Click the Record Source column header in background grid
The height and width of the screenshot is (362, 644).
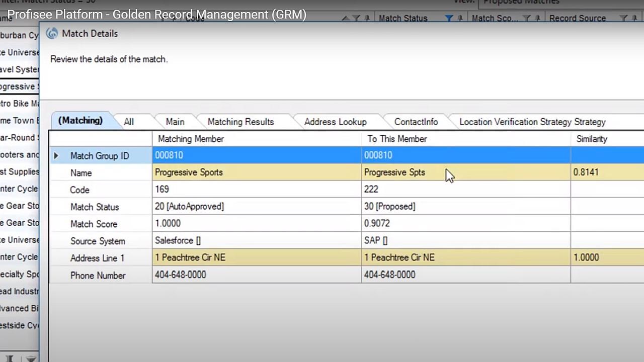coord(578,19)
